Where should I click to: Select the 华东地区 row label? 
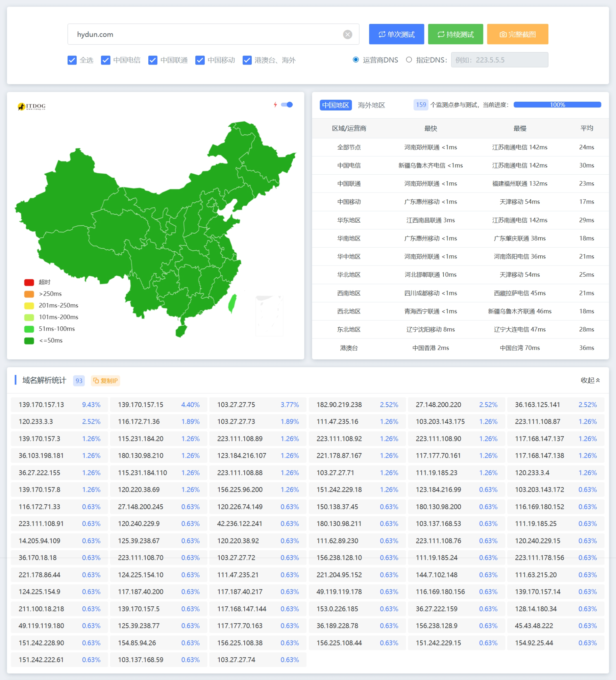coord(349,220)
